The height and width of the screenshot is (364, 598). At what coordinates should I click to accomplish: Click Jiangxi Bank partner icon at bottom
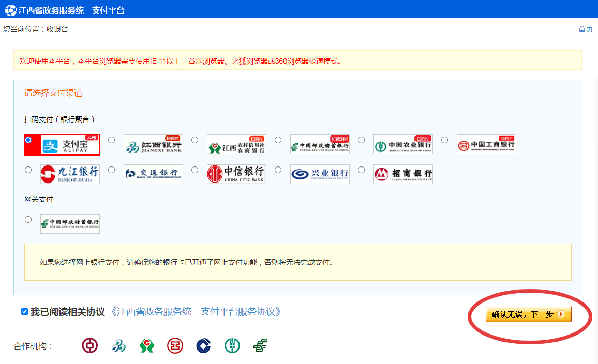click(x=118, y=346)
